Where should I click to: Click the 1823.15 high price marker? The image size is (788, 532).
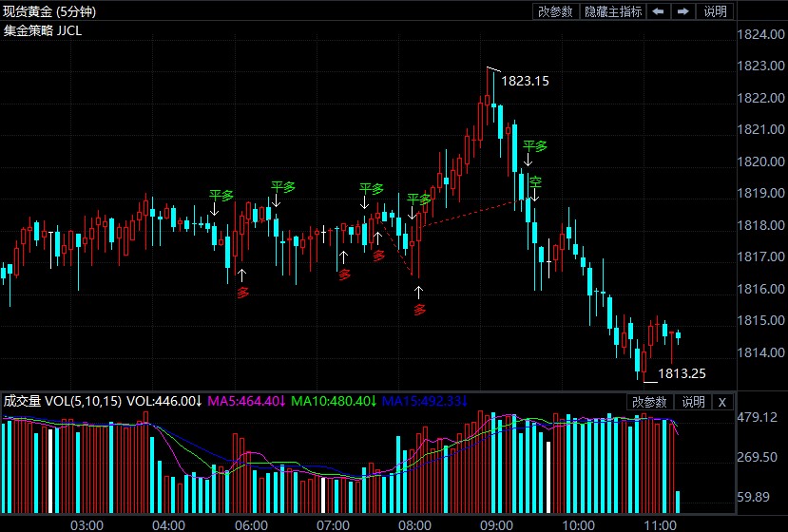[x=525, y=82]
